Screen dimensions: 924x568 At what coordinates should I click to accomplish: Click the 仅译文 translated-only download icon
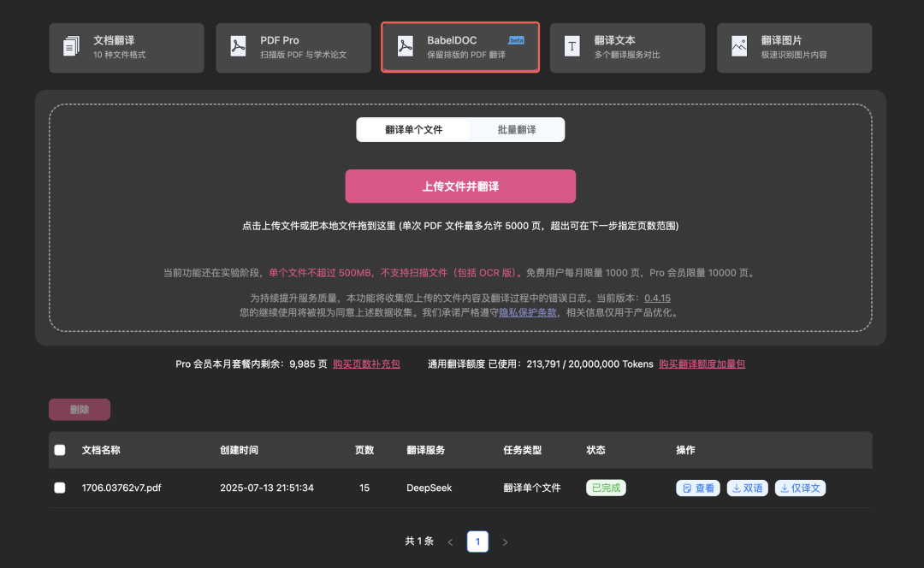pos(785,488)
